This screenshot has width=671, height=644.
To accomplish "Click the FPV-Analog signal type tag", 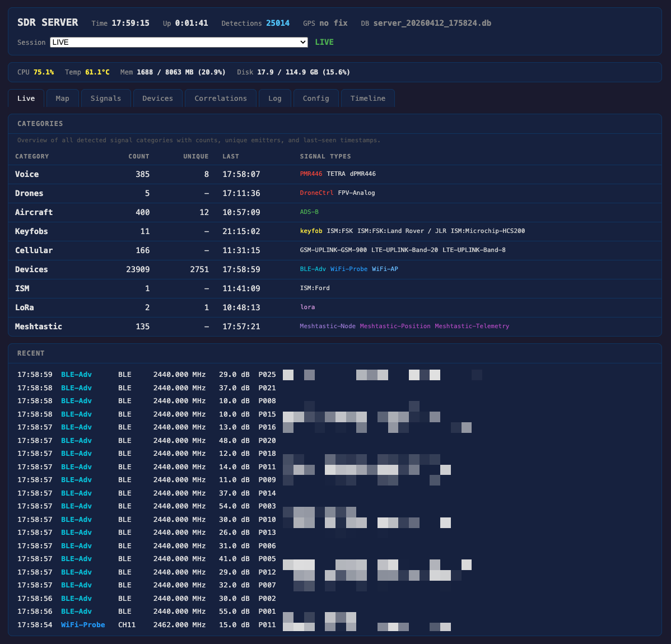I will [x=356, y=193].
